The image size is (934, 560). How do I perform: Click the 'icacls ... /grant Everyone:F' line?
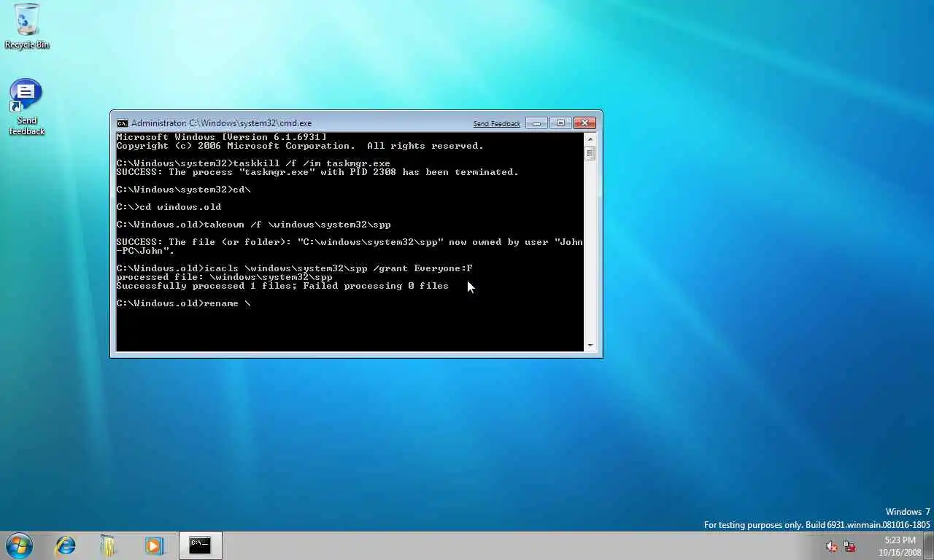pyautogui.click(x=294, y=268)
